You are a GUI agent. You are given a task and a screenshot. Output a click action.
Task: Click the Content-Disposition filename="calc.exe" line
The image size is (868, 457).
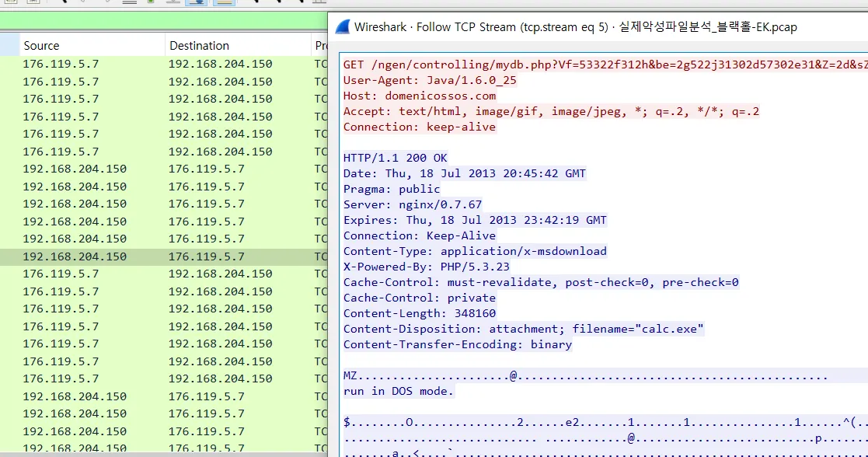tap(524, 329)
